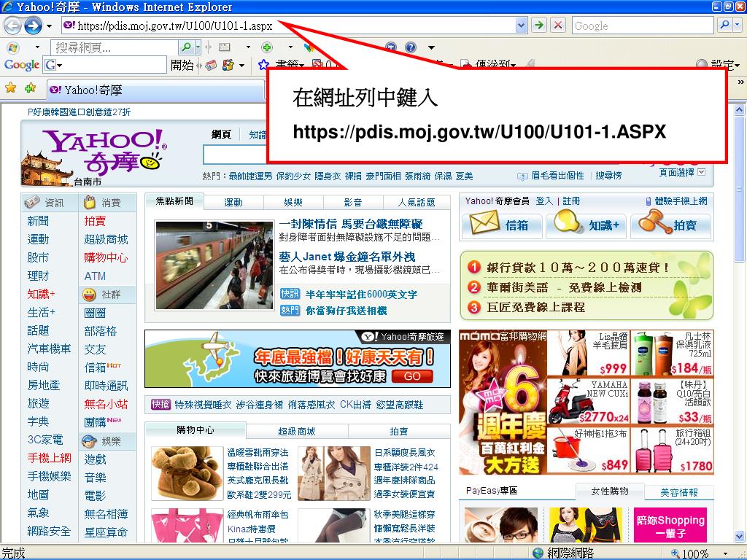Open the recent pages dropdown beside Forward

49,26
